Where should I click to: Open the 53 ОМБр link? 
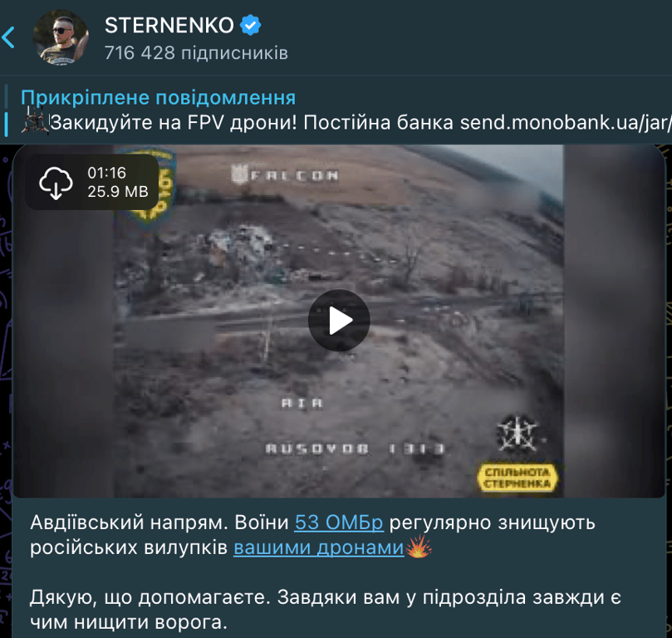click(x=339, y=523)
